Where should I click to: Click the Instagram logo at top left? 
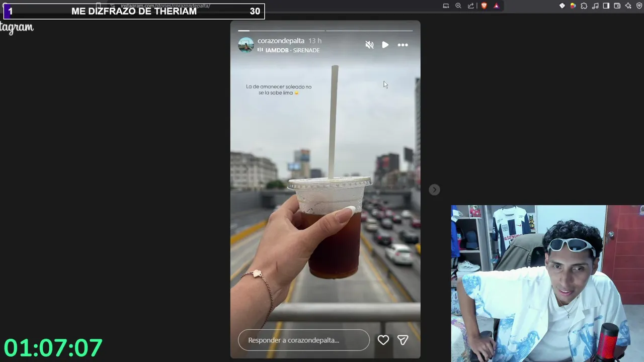17,28
